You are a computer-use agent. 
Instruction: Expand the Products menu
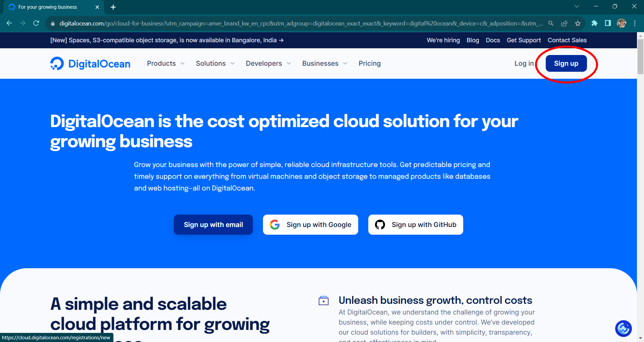166,63
